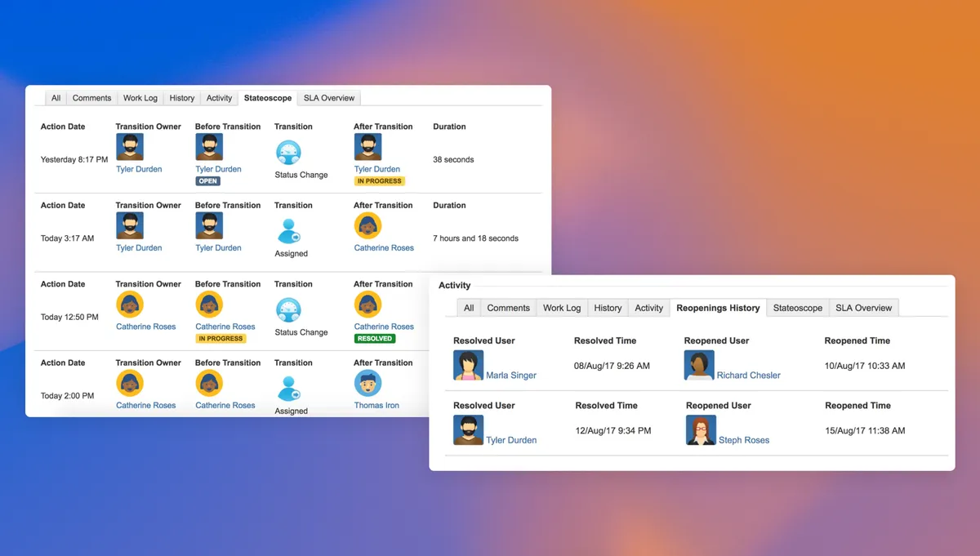Open Steph Roses user link
Image resolution: width=980 pixels, height=556 pixels.
point(744,440)
